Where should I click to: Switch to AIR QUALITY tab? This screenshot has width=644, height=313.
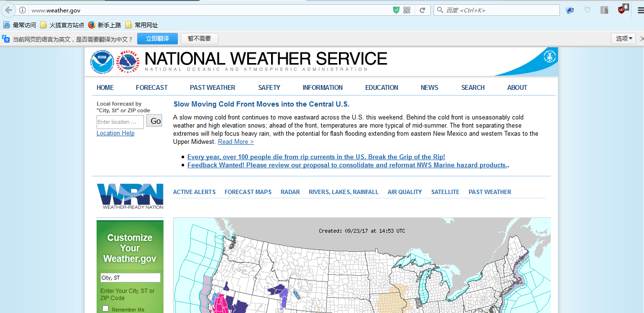click(x=405, y=192)
